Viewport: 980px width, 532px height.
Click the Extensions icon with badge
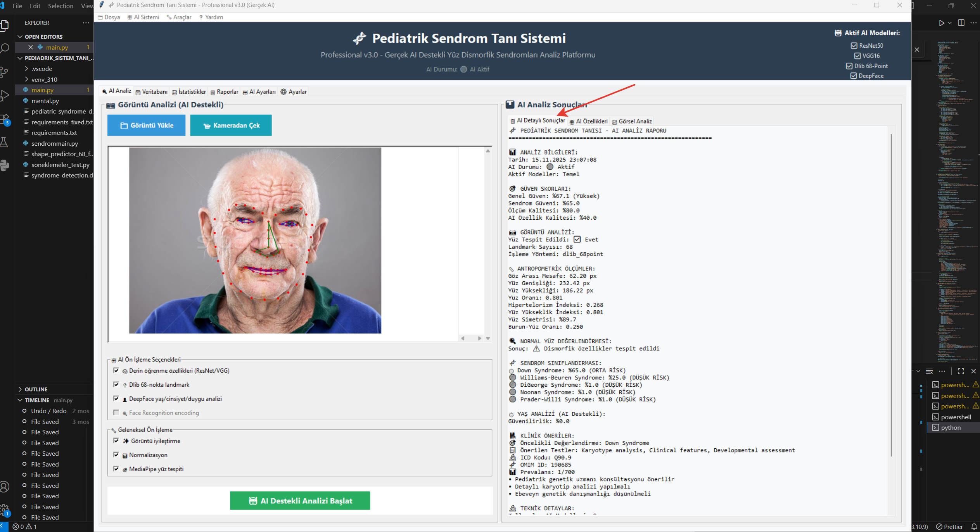[x=5, y=119]
